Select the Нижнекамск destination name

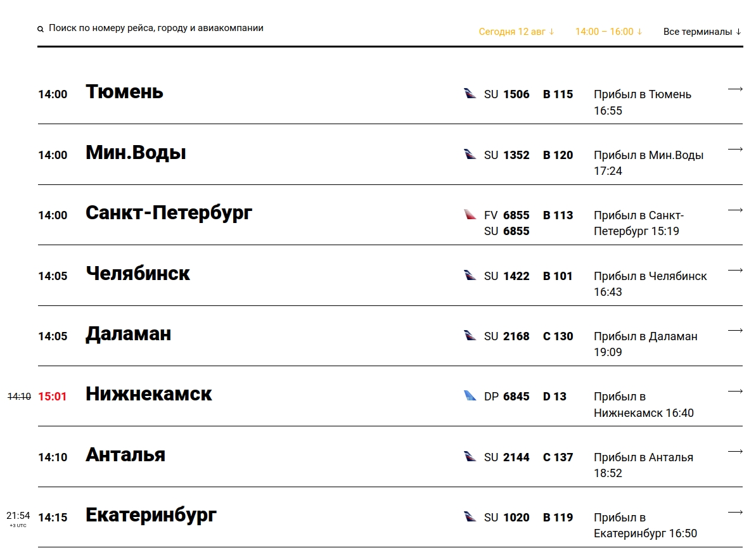point(148,394)
